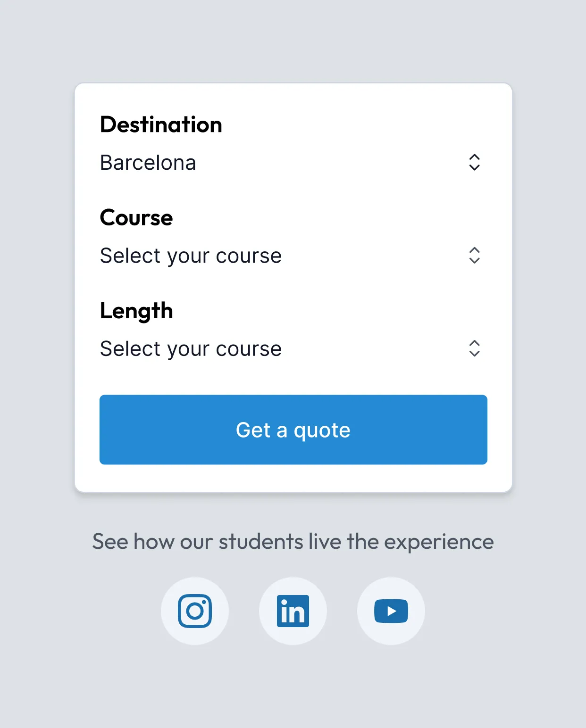
Task: Click 'Select your course' under Length
Action: click(x=191, y=349)
